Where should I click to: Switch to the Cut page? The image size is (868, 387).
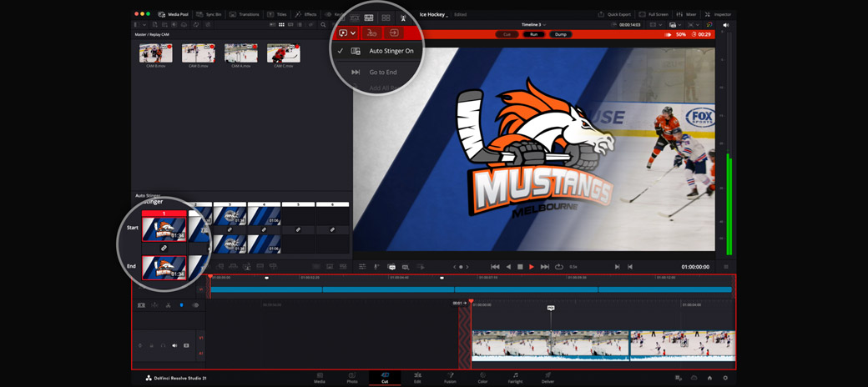[385, 378]
